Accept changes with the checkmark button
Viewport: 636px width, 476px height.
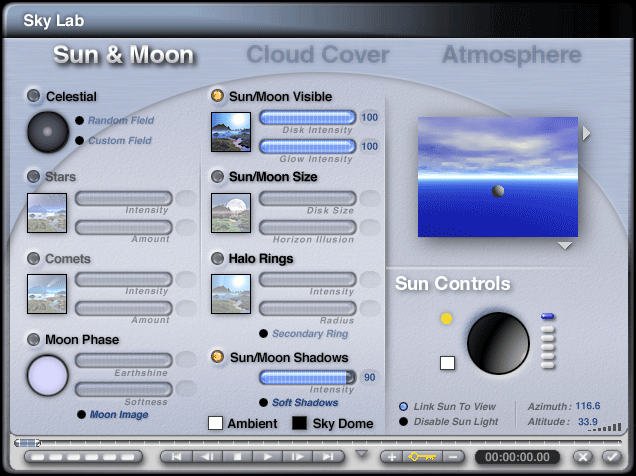(611, 457)
